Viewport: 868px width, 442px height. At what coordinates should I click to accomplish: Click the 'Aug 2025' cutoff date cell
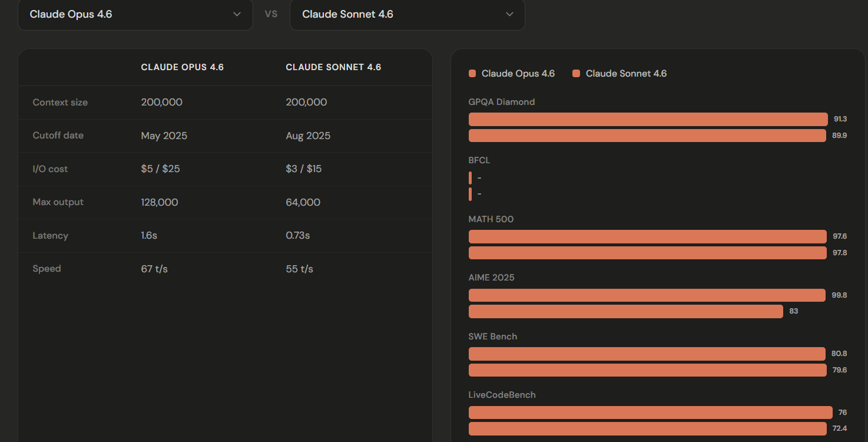point(309,136)
